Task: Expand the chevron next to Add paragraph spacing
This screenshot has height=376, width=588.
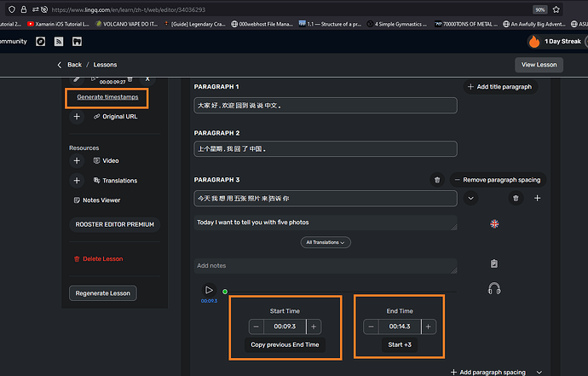Action: pos(539,373)
